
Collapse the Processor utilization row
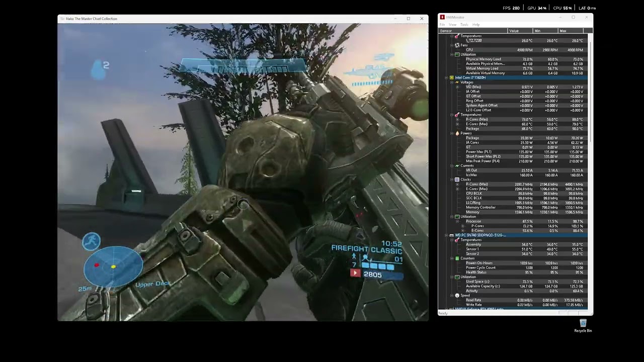pos(457,221)
